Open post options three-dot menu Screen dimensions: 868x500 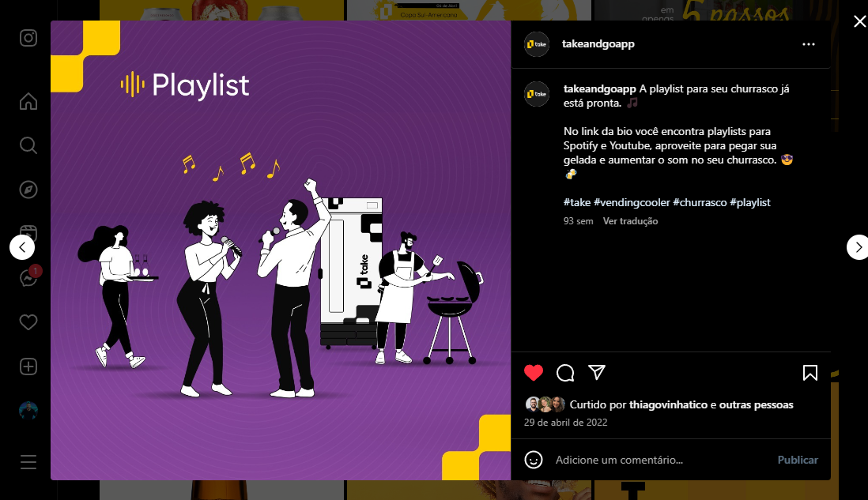808,44
